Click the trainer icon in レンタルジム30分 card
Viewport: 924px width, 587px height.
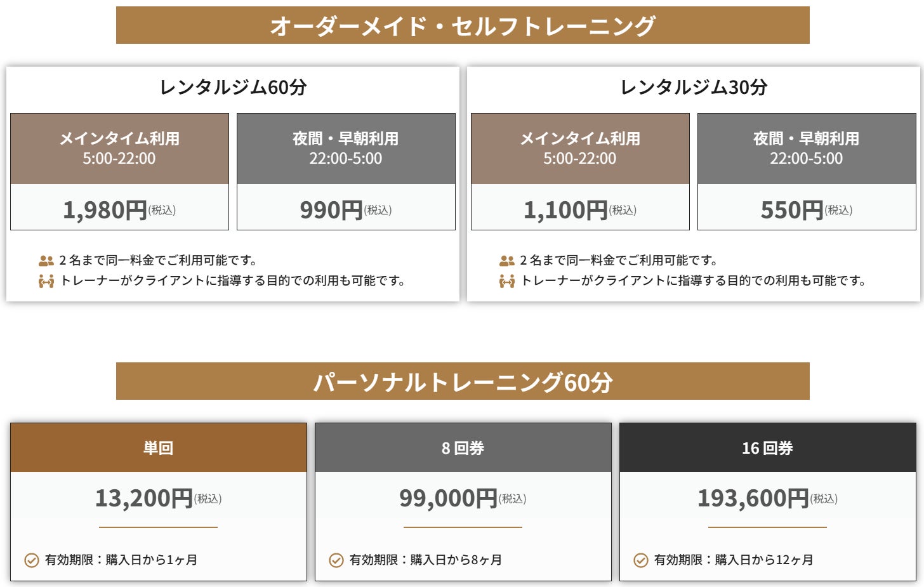pyautogui.click(x=506, y=281)
